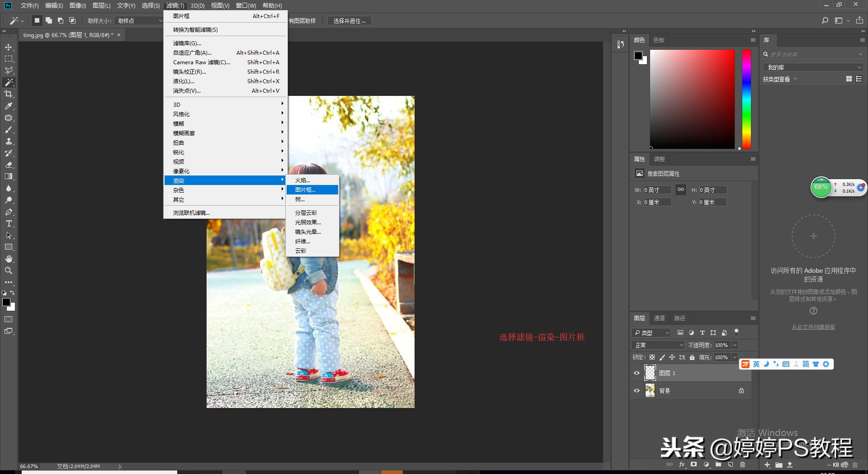Toggle visibility of 背景 layer
868x474 pixels.
coord(637,391)
